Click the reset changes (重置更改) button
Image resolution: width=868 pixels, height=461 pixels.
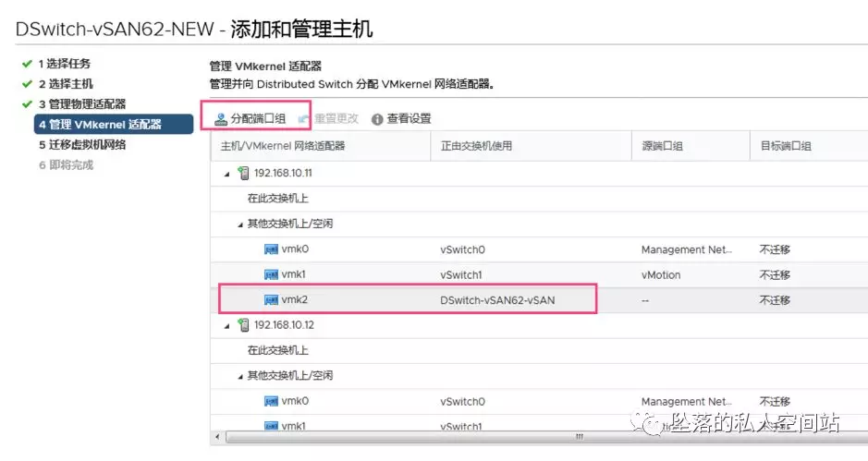(328, 118)
